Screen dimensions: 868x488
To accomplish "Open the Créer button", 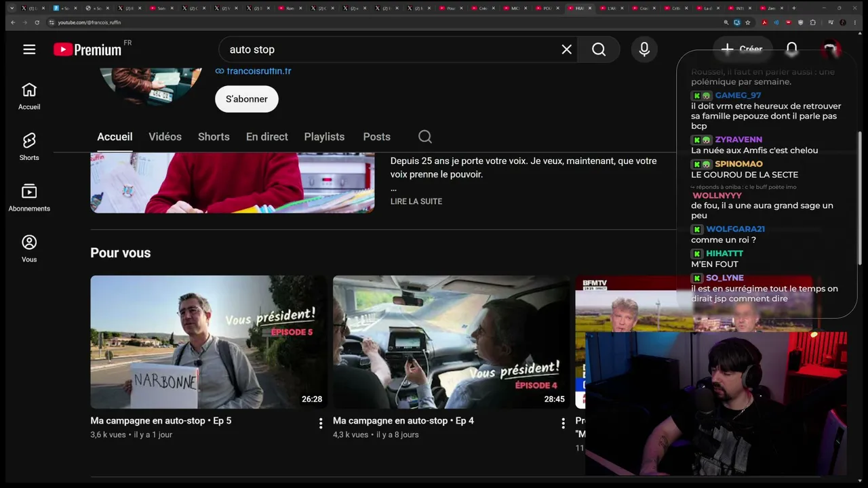I will (x=741, y=49).
